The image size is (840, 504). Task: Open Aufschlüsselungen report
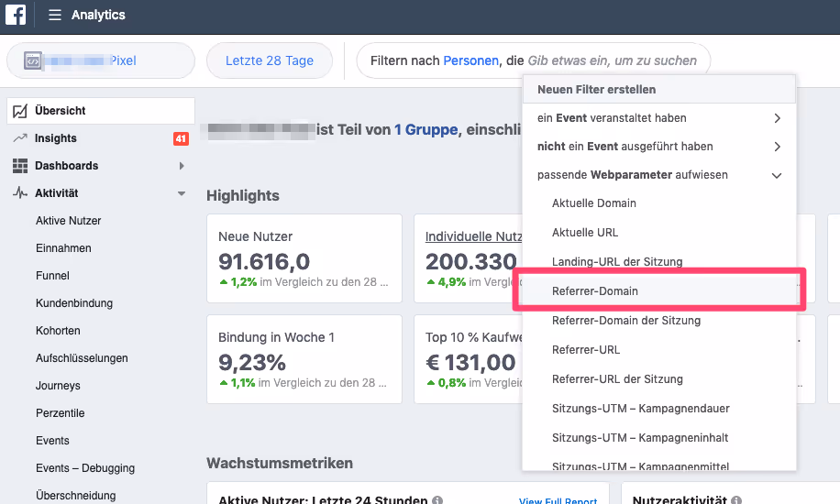point(82,358)
